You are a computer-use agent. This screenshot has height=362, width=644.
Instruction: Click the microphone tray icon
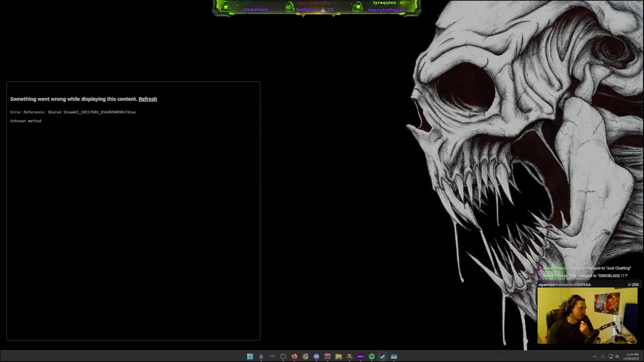coord(603,356)
